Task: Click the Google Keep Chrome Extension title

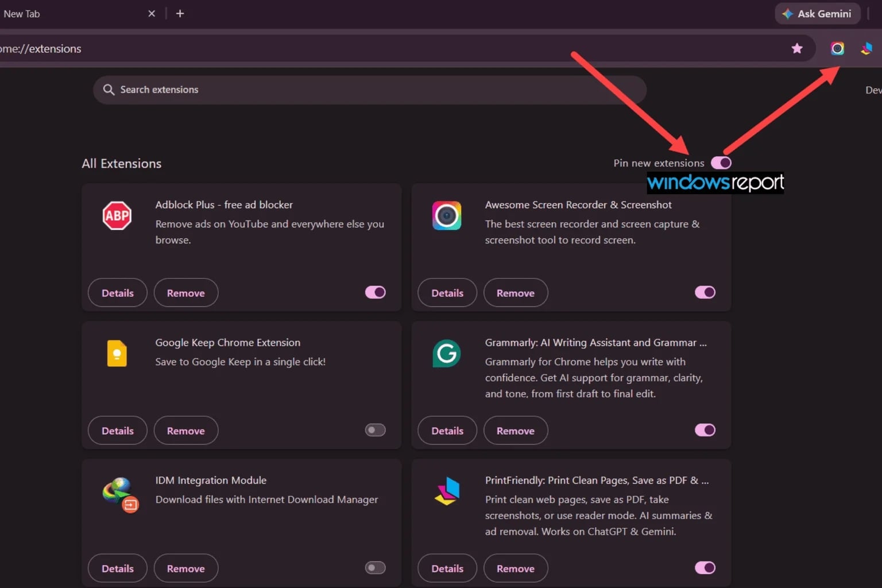Action: (x=227, y=343)
